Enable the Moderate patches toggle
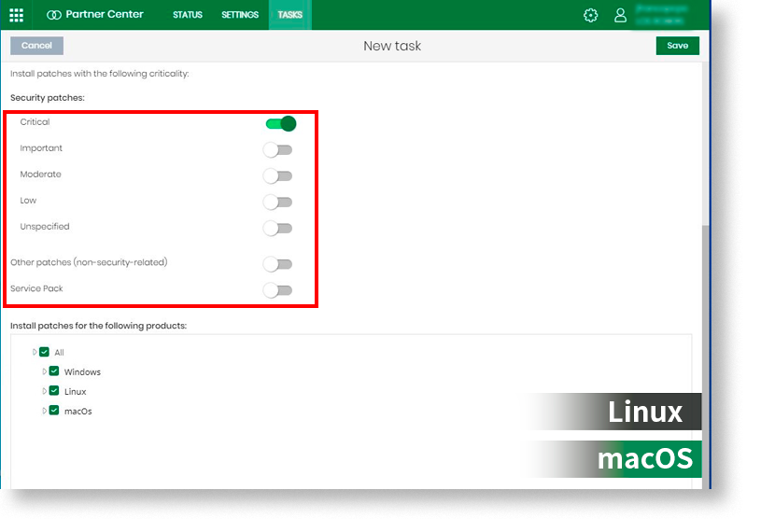This screenshot has width=761, height=532. [277, 176]
